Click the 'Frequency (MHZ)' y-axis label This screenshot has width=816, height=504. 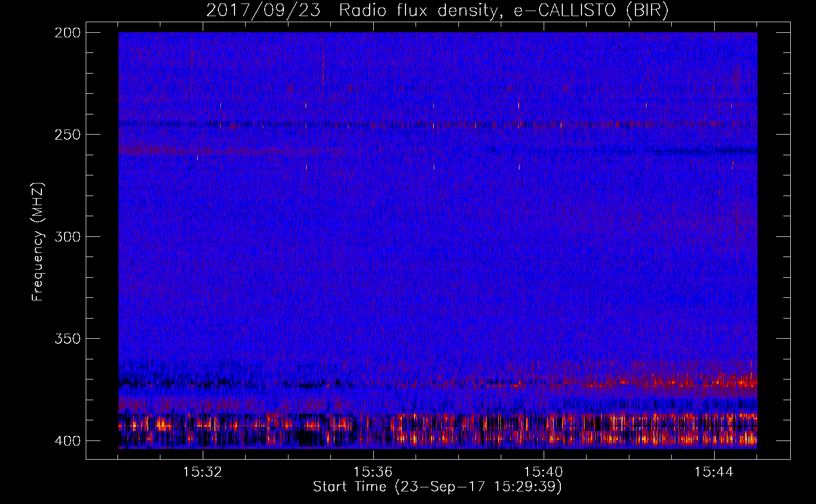(38, 241)
